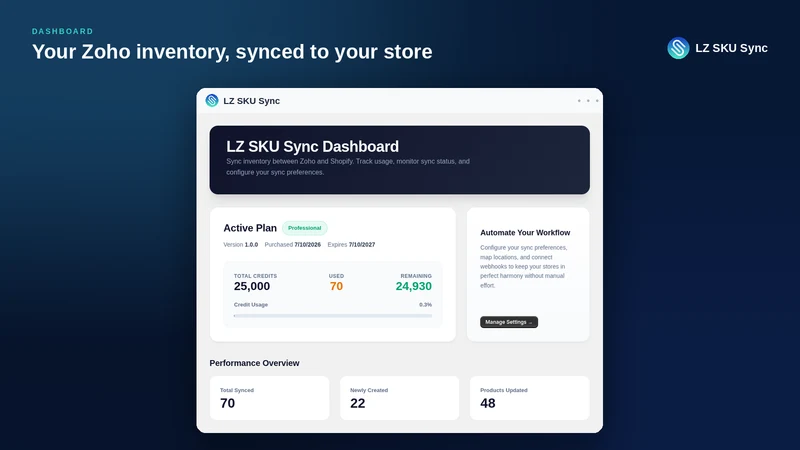Viewport: 800px width, 450px height.
Task: Select the LZ SKU Sync Dashboard heading
Action: pos(312,146)
